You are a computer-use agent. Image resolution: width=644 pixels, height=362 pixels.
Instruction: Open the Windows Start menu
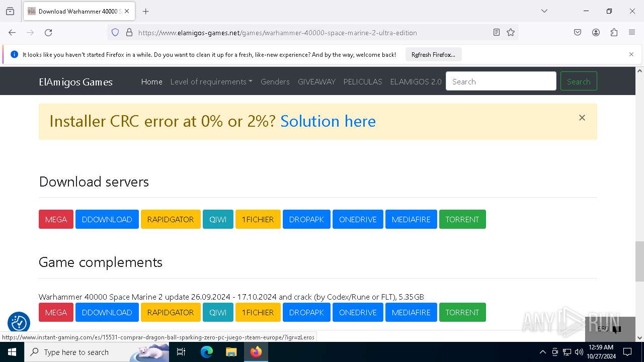click(x=12, y=352)
